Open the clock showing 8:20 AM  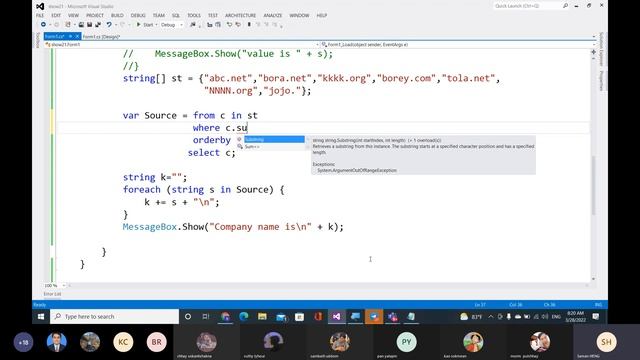[576, 317]
